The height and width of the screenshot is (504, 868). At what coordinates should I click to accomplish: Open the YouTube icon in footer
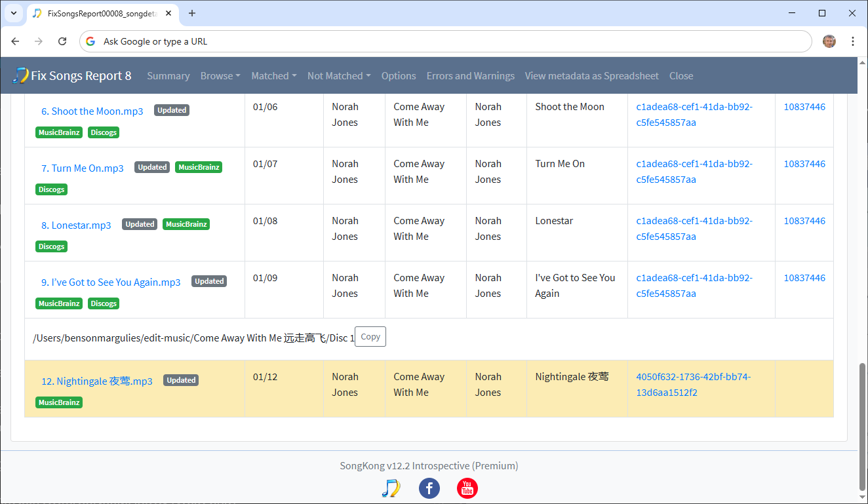467,488
